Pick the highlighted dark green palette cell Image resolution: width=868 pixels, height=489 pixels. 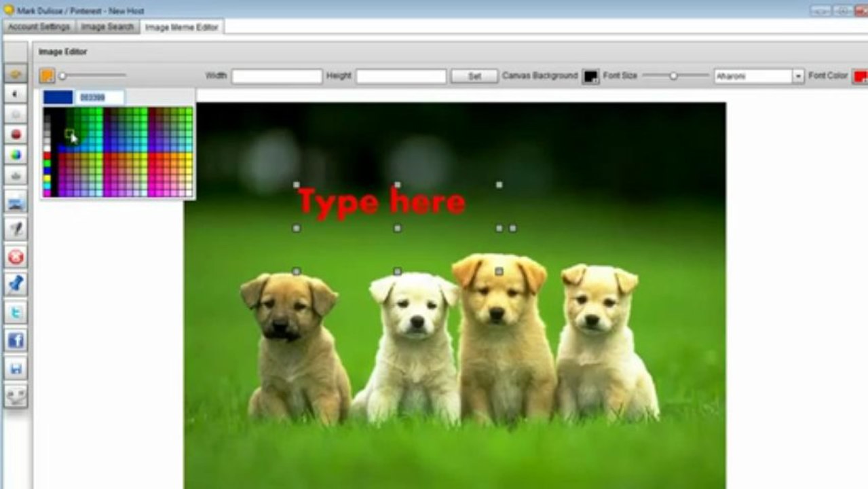click(x=69, y=134)
